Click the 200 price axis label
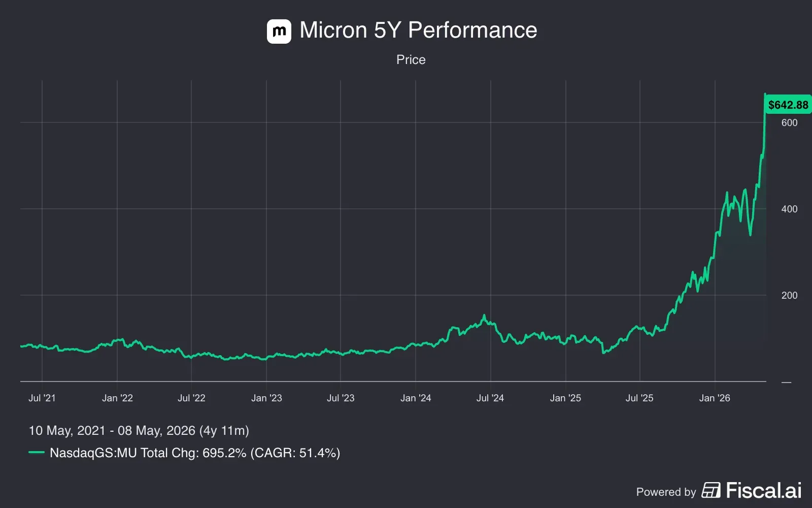 pos(789,295)
